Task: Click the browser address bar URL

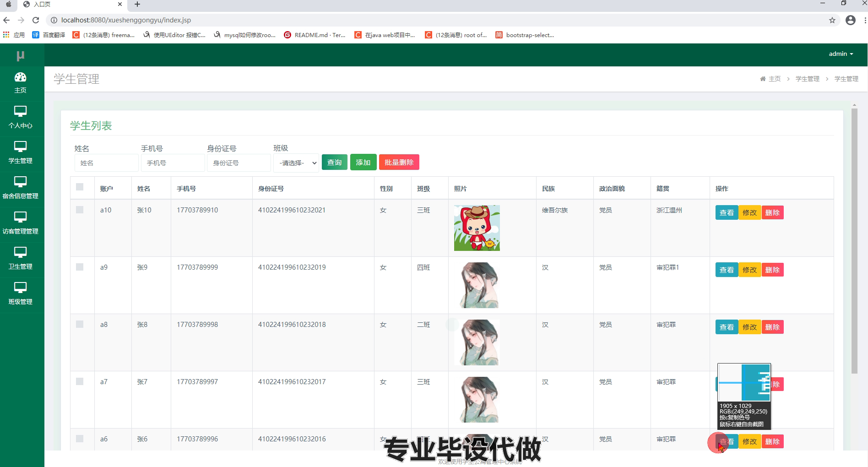Action: tap(126, 20)
